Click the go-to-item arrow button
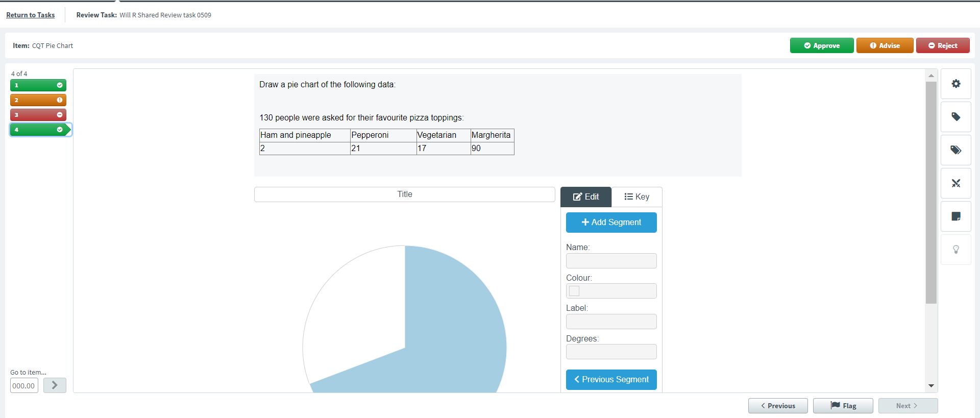Screen dimensions: 980x418 (x=55, y=385)
